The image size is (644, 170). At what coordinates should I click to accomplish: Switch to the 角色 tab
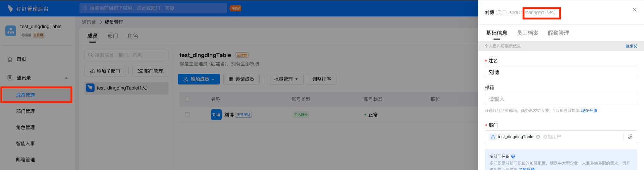(x=133, y=36)
